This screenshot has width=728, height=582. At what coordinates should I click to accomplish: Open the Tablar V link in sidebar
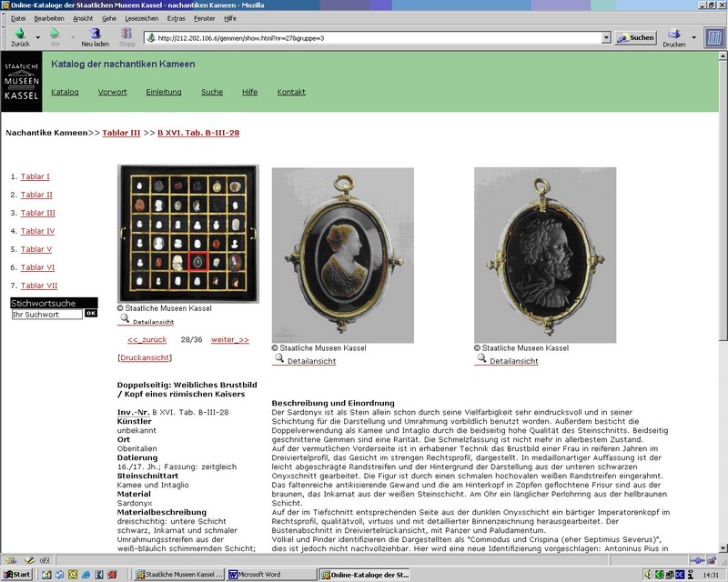point(36,249)
